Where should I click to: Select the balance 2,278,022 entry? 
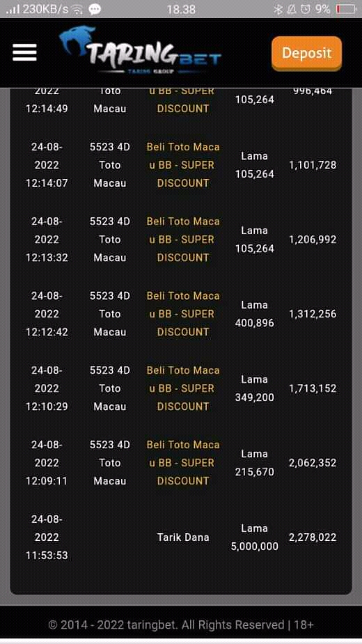click(313, 537)
